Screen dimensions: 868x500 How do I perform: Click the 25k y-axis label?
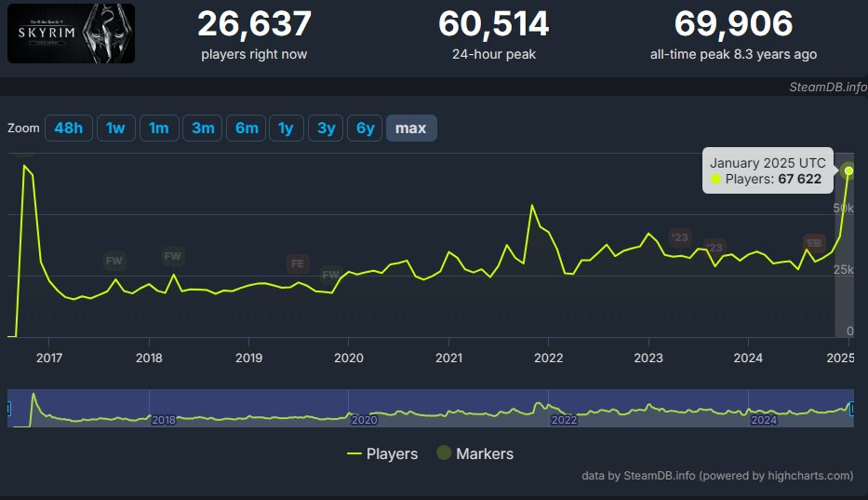pos(844,269)
